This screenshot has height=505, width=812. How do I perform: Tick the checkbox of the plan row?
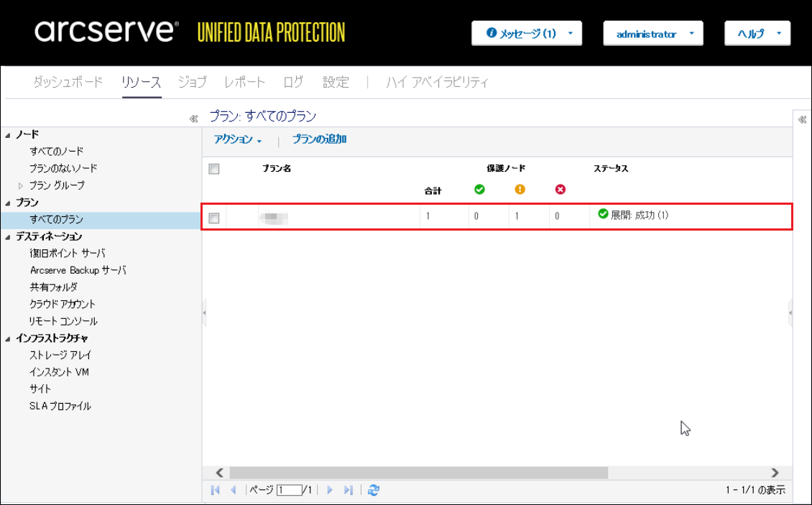[214, 218]
